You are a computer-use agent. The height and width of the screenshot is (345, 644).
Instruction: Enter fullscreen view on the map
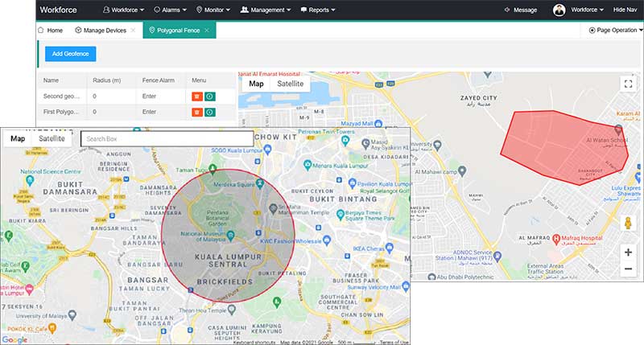point(628,83)
